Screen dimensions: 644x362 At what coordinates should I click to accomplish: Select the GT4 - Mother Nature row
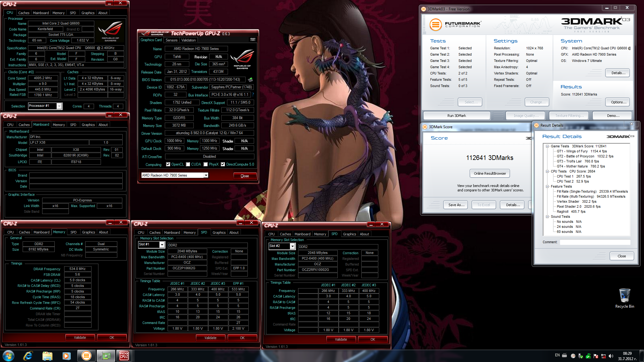click(x=581, y=166)
